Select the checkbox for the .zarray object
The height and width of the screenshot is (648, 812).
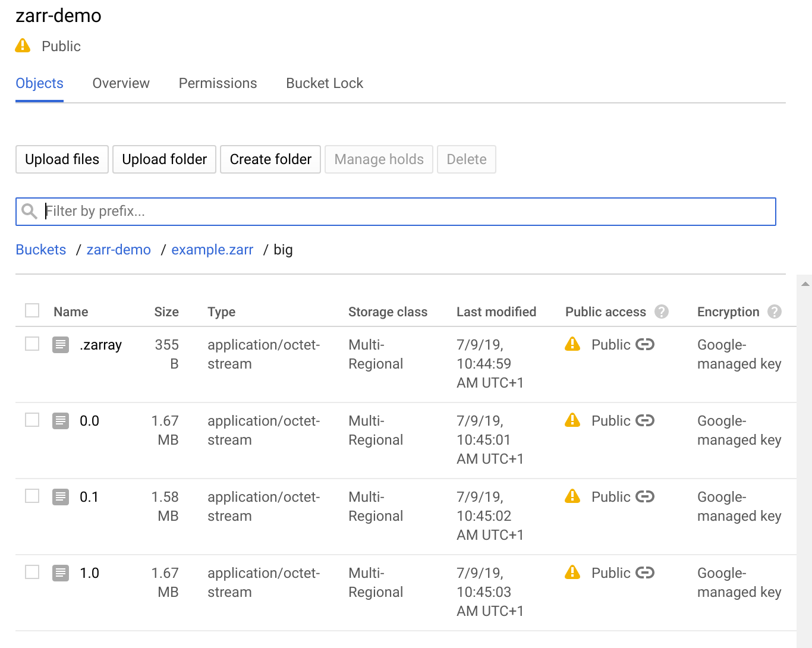[32, 344]
